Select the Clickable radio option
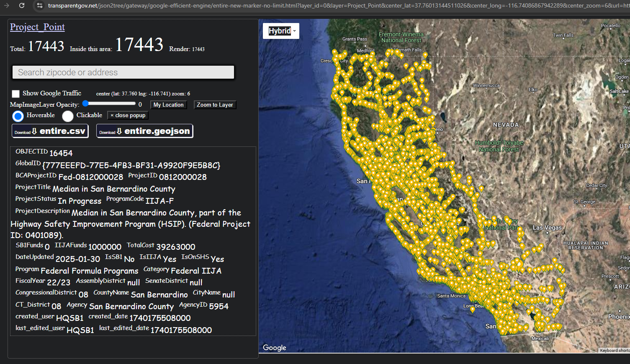The image size is (630, 364). (x=68, y=116)
